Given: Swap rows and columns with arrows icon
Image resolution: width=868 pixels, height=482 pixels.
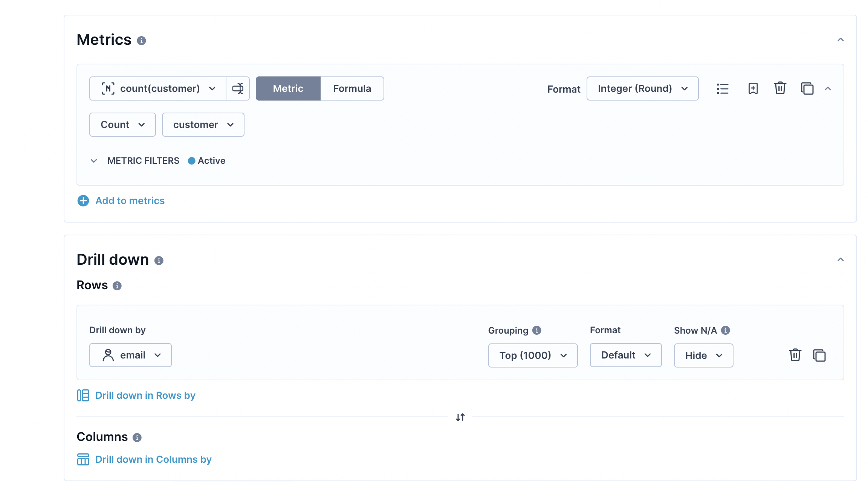Looking at the screenshot, I should 460,417.
